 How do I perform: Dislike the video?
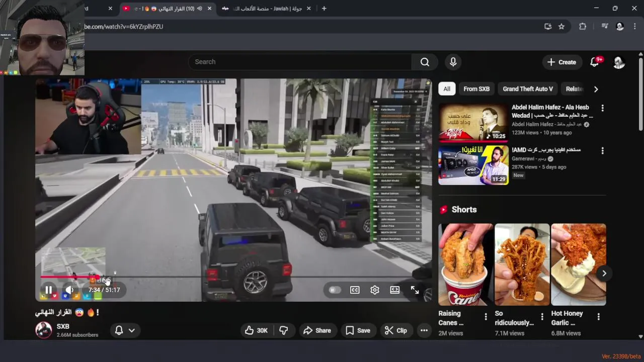click(283, 330)
